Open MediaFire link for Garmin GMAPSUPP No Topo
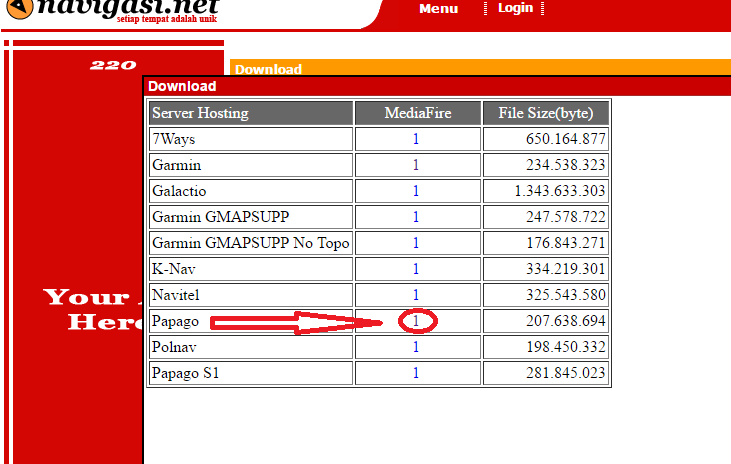The width and height of the screenshot is (731, 464). (x=416, y=243)
